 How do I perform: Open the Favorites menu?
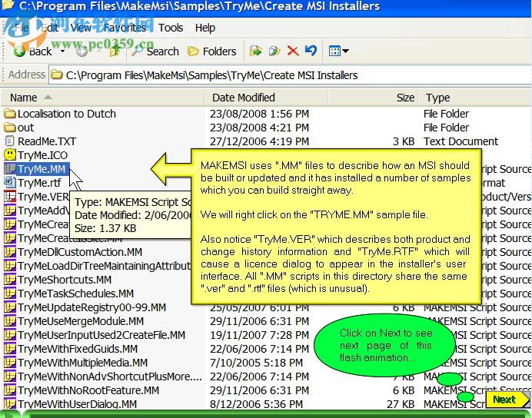(125, 28)
